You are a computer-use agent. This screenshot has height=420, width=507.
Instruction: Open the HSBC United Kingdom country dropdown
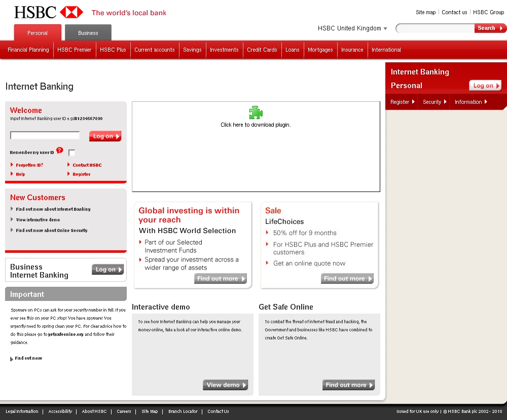[x=352, y=28]
